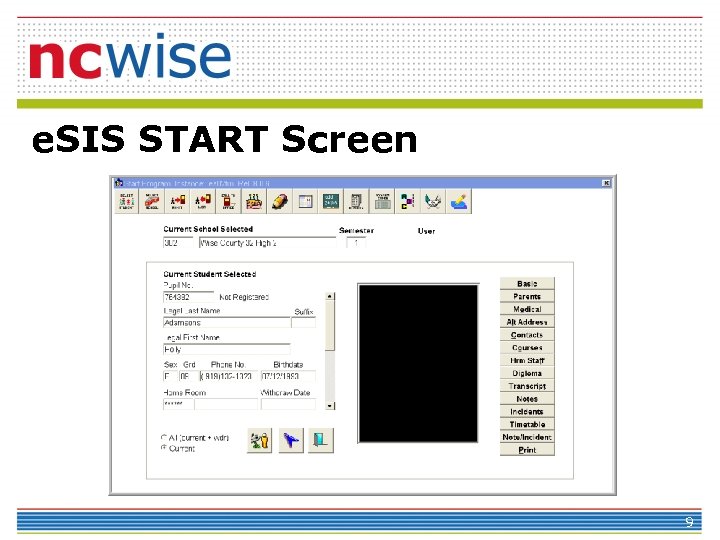Select the pencil eraser toolbar icon
The image size is (720, 540).
click(280, 202)
